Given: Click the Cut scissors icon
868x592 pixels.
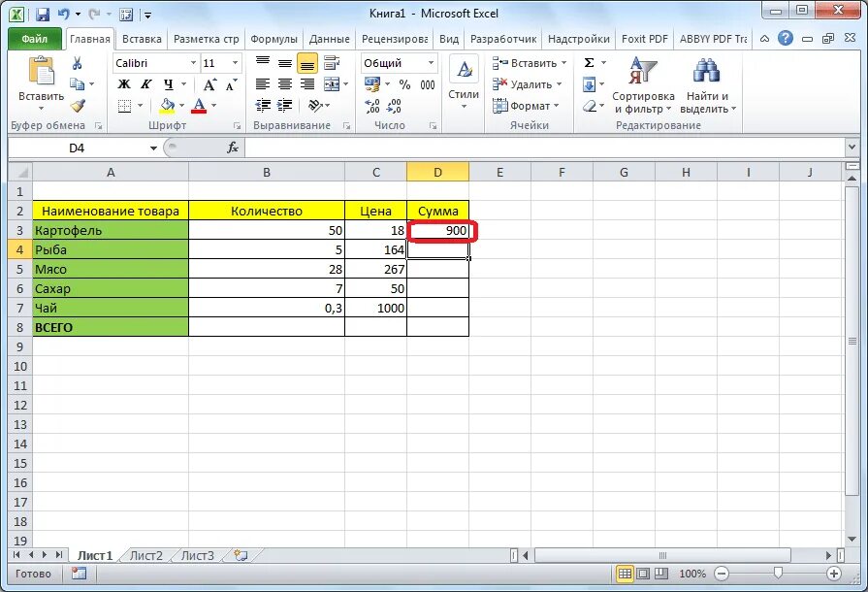Looking at the screenshot, I should 77,62.
